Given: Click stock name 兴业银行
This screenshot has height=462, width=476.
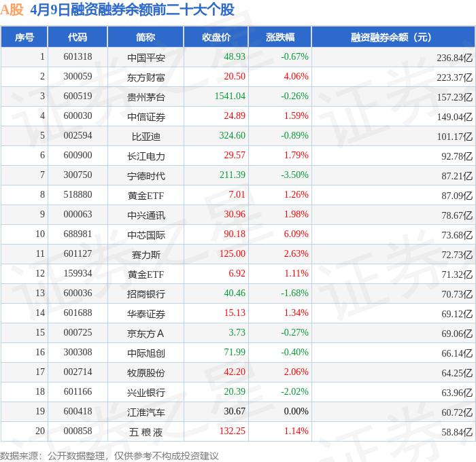Looking at the screenshot, I should 146,393.
